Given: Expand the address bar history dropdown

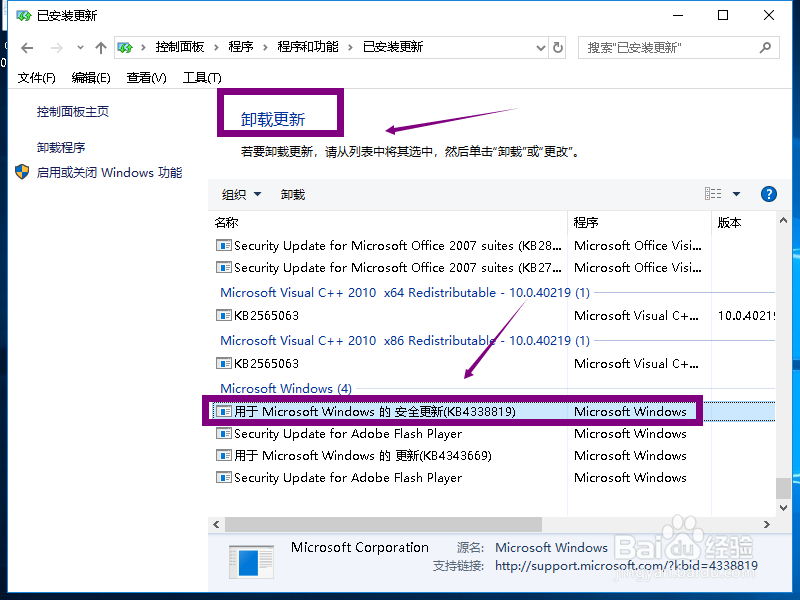Looking at the screenshot, I should coord(540,47).
